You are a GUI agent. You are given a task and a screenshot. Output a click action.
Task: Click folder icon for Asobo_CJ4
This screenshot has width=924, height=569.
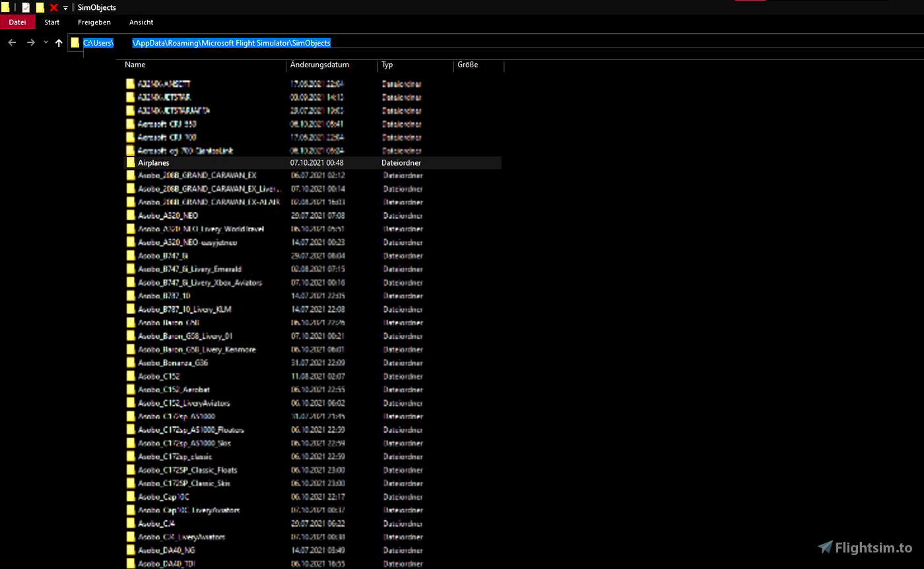tap(131, 523)
